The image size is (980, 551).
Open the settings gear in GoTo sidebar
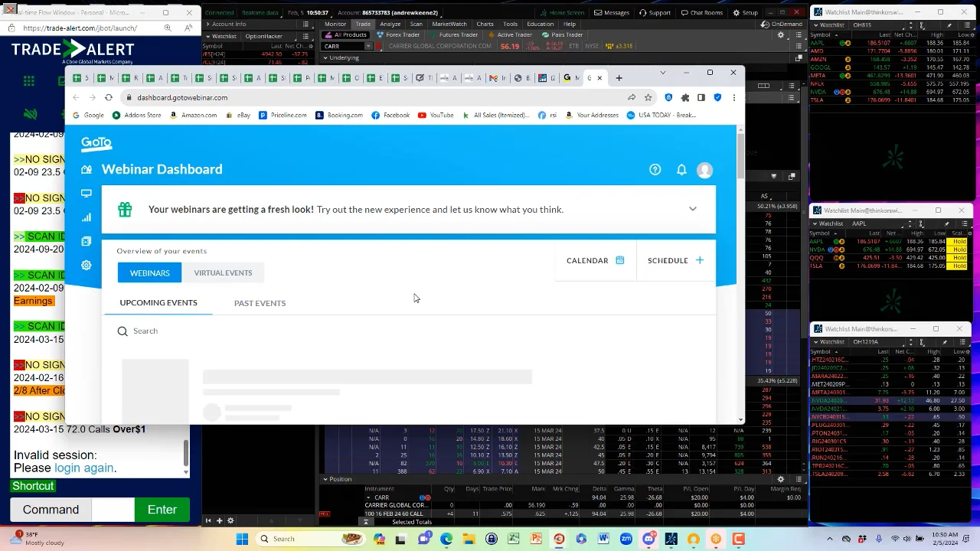point(87,265)
